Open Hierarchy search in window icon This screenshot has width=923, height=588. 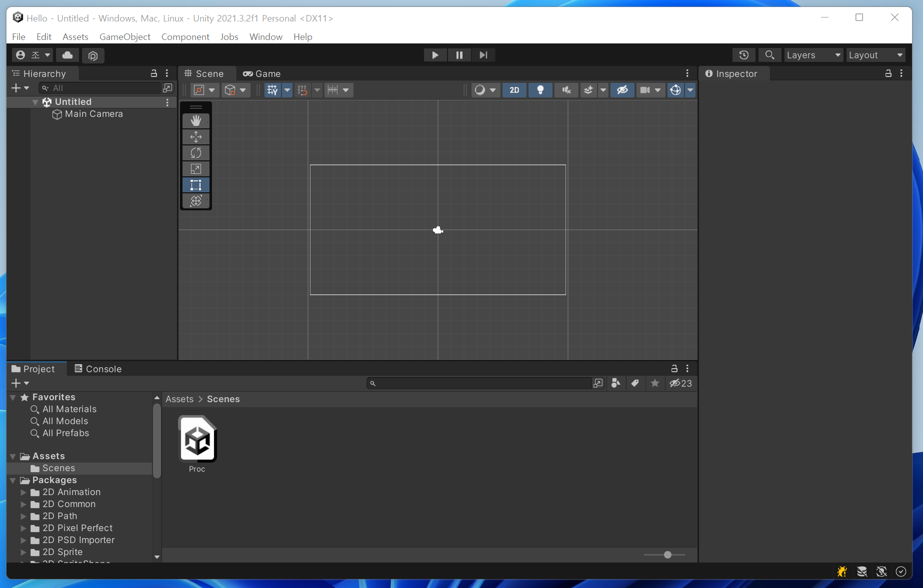[167, 88]
